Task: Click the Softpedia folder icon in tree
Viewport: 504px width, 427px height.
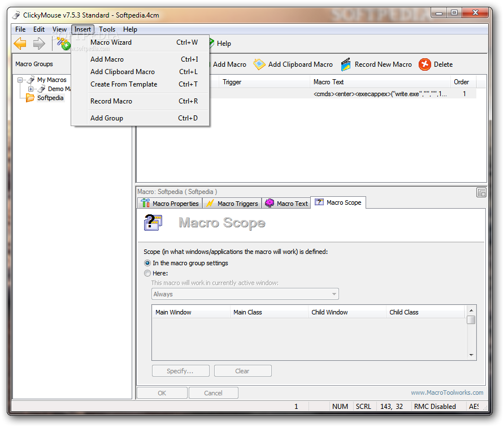Action: tap(30, 98)
